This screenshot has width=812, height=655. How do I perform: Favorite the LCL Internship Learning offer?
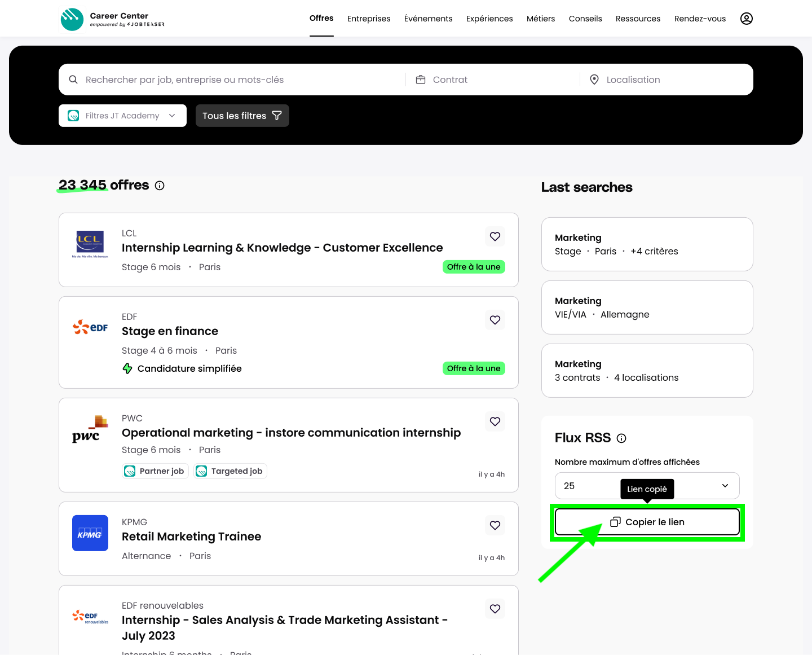(x=495, y=236)
